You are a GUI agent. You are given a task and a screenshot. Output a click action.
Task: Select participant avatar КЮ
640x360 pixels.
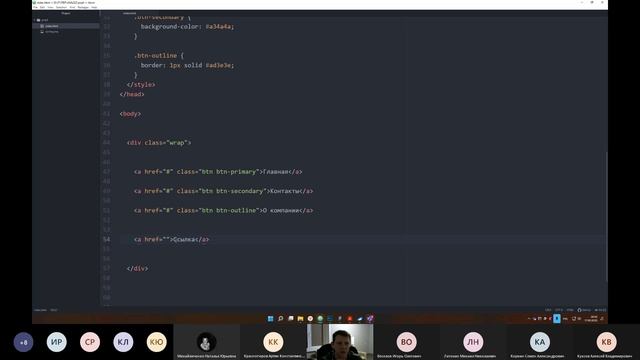click(x=156, y=342)
